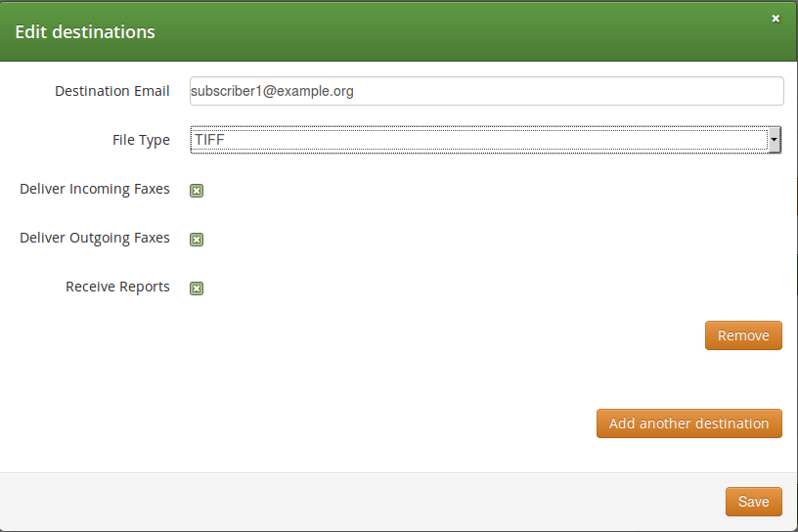This screenshot has width=798, height=532.
Task: Click the green dialog header bar
Action: click(440, 32)
